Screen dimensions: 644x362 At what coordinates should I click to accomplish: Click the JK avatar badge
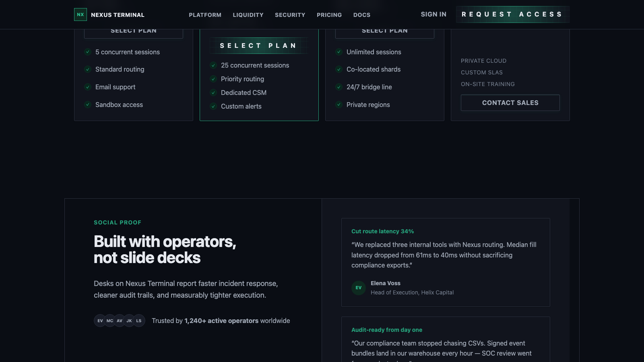click(x=129, y=321)
